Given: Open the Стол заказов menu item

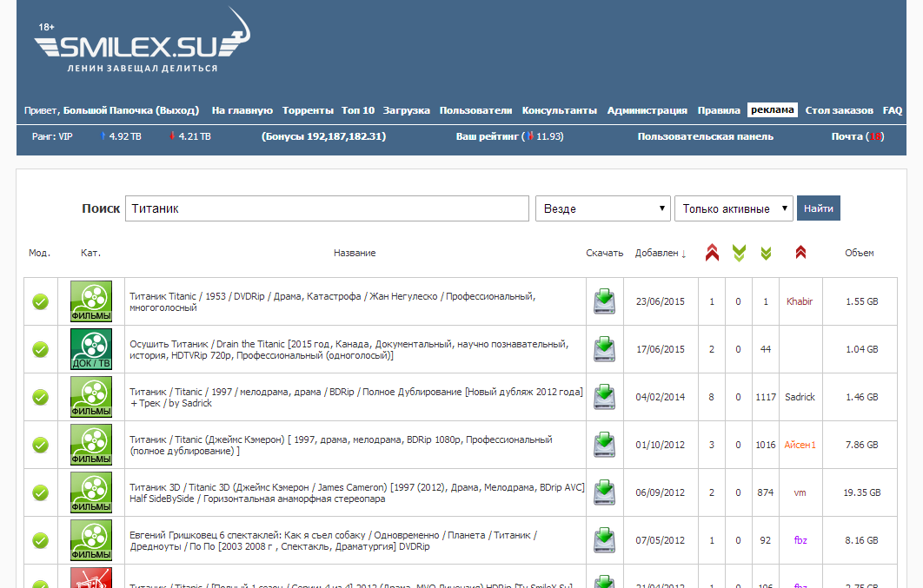Looking at the screenshot, I should point(839,110).
